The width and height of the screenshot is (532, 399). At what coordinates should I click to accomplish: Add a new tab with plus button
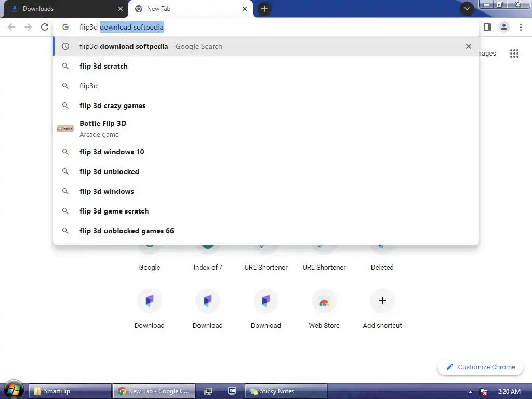click(x=264, y=9)
